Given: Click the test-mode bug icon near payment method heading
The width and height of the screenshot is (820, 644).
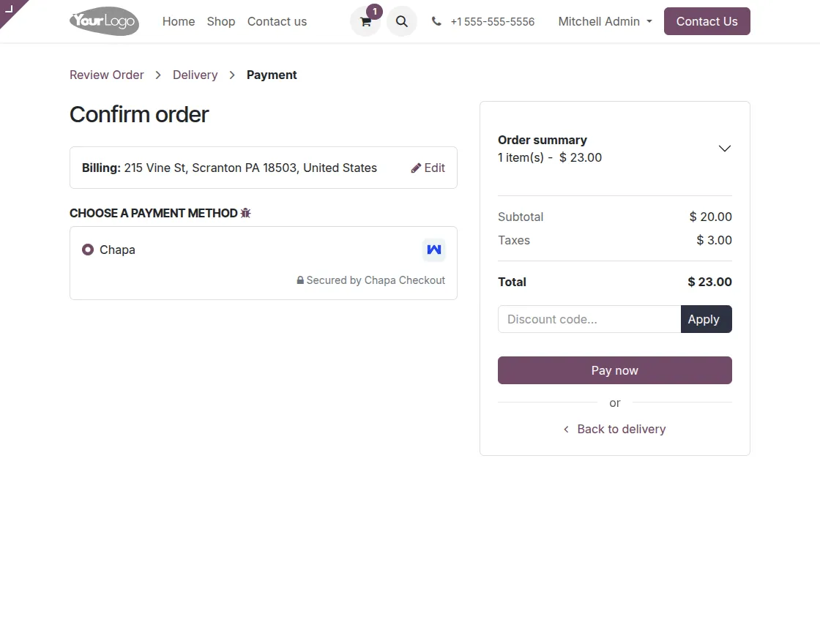Looking at the screenshot, I should 245,212.
